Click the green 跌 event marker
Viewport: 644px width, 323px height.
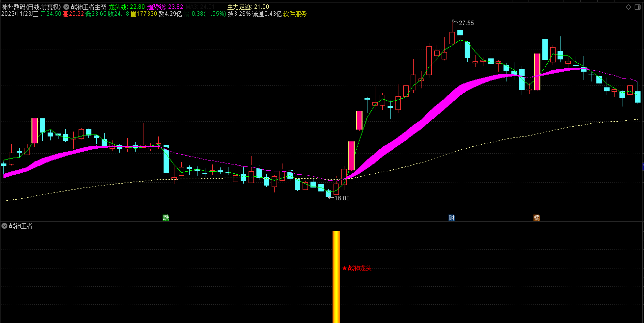[x=166, y=217]
